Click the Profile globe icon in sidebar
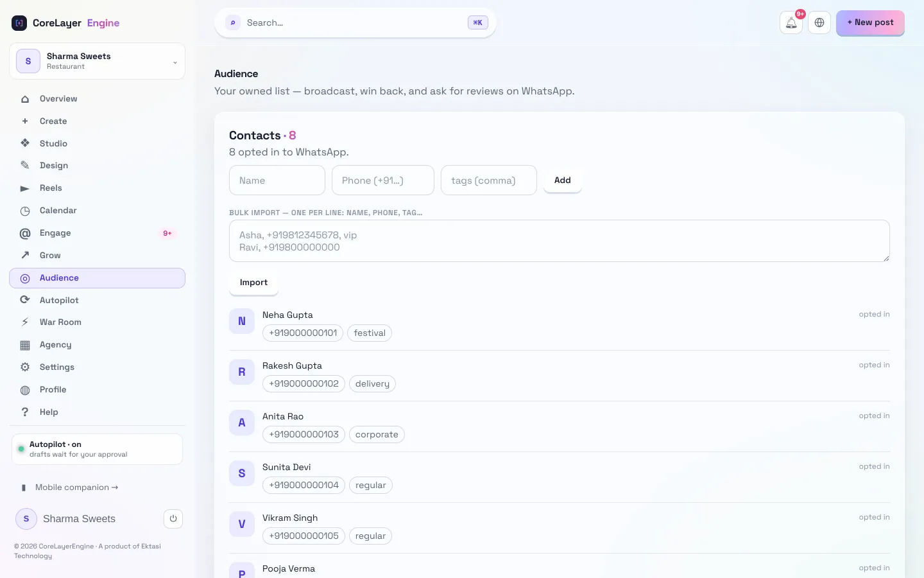This screenshot has height=578, width=924. tap(25, 390)
